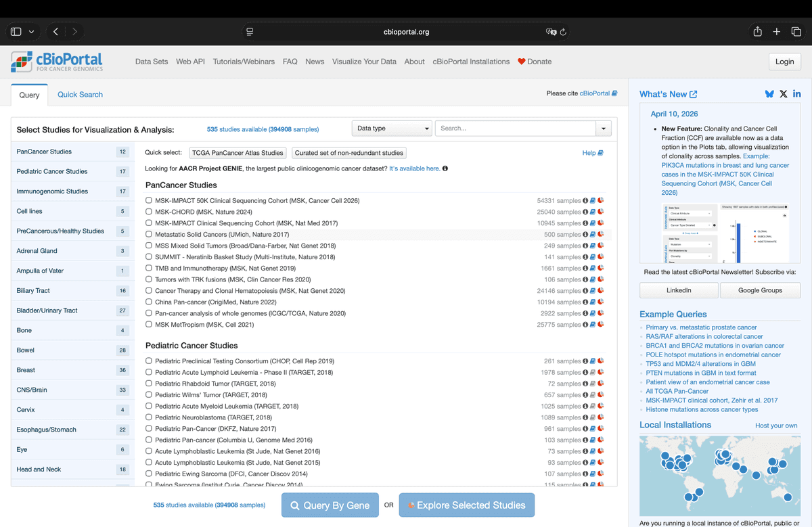Screen dimensions: 812x527
Task: Open the FAQ page
Action: (x=290, y=62)
